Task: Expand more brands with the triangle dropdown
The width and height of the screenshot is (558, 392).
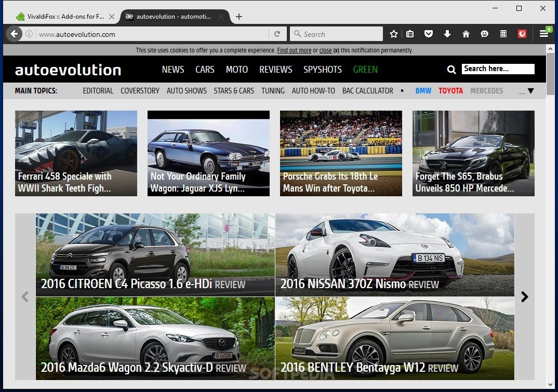Action: coord(530,91)
